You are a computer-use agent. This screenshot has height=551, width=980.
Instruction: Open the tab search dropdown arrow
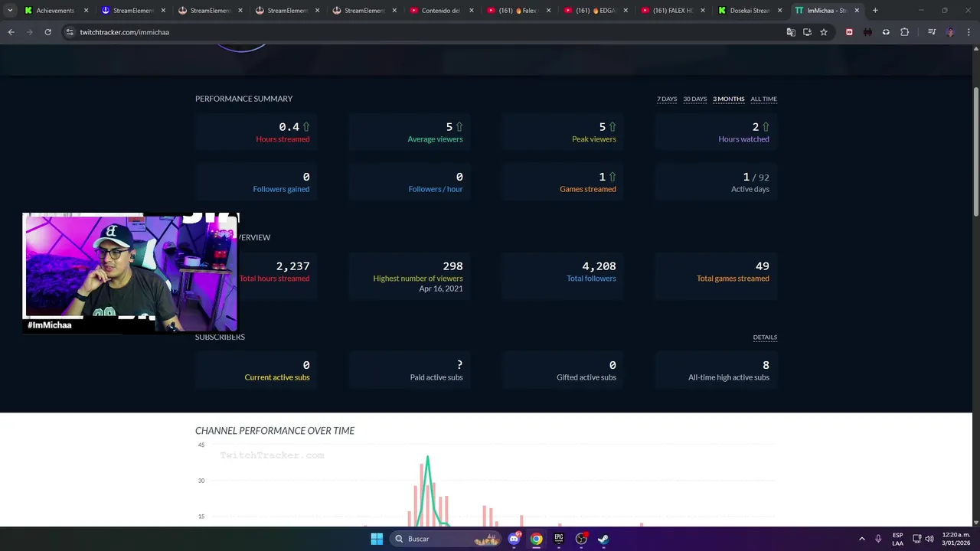click(10, 11)
